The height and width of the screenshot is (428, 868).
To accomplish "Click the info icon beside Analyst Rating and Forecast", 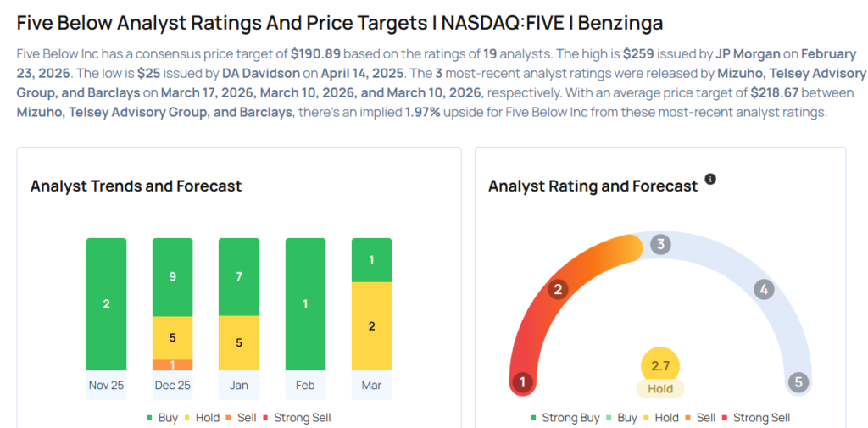I will (x=710, y=180).
